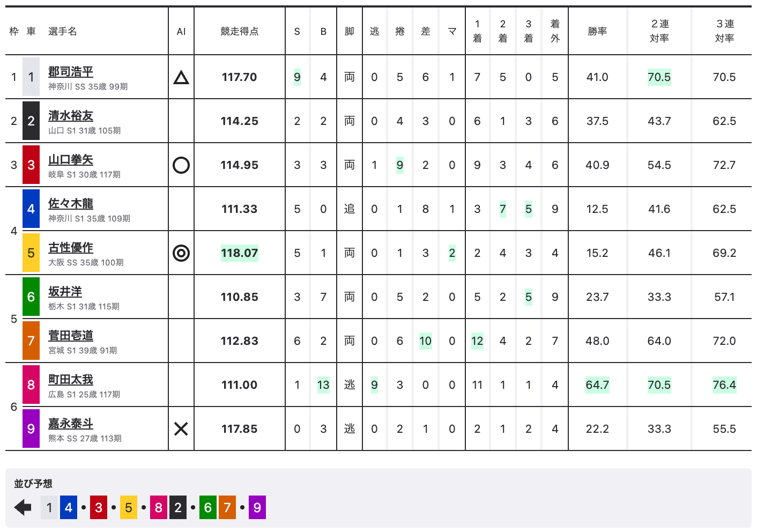Click the purple number 9 lineup badge
757x532 pixels.
[x=257, y=508]
